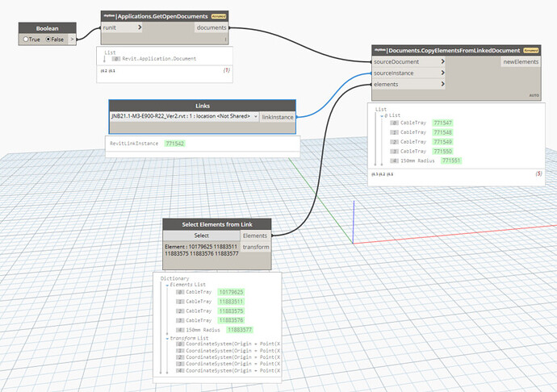This screenshot has width=557, height=392.
Task: Click the transform output port
Action: pos(256,247)
